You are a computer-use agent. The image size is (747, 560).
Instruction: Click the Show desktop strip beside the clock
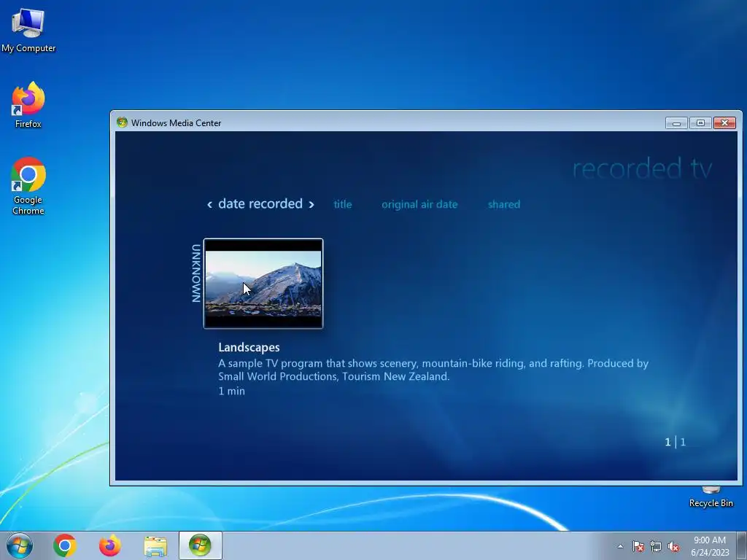point(741,545)
